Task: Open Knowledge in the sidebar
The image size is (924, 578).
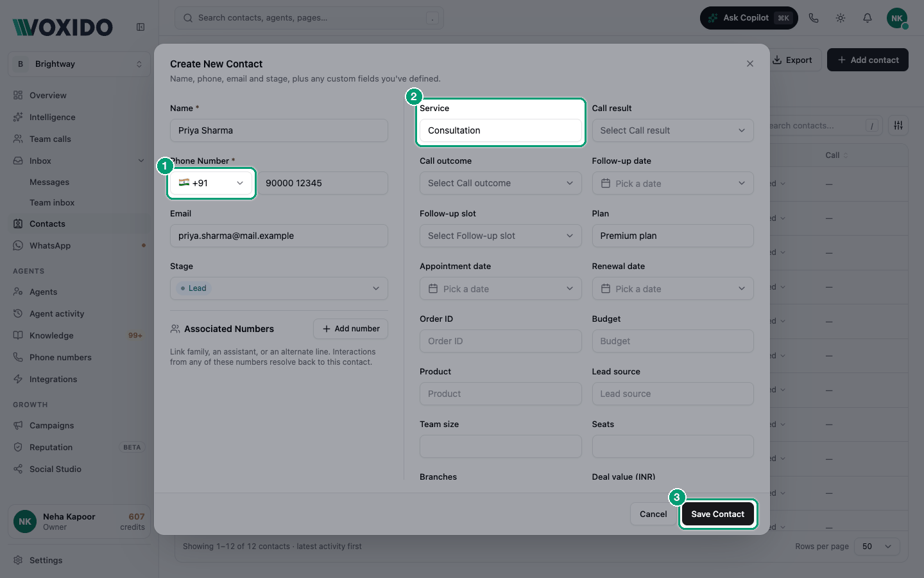Action: [80, 335]
